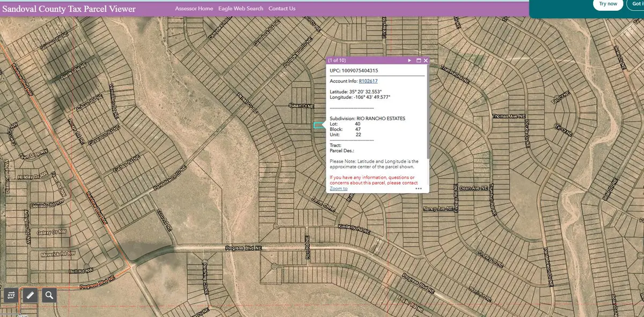Image resolution: width=644 pixels, height=317 pixels.
Task: Maximize the parcel info popup
Action: coord(418,61)
